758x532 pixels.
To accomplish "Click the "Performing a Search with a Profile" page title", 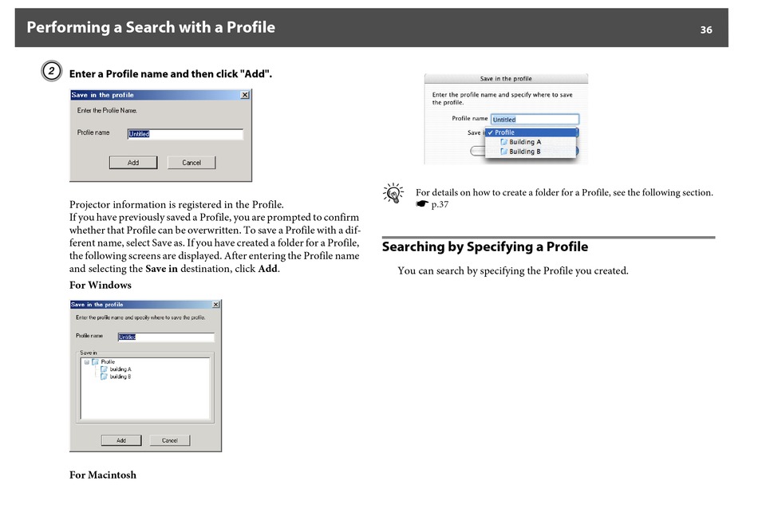I will 151,28.
